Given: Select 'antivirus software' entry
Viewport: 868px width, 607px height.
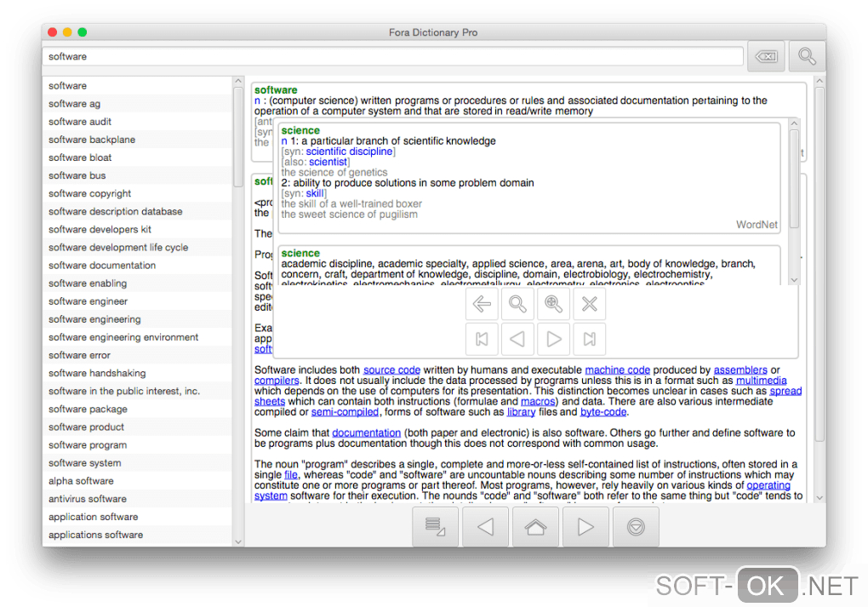Looking at the screenshot, I should pos(137,499).
